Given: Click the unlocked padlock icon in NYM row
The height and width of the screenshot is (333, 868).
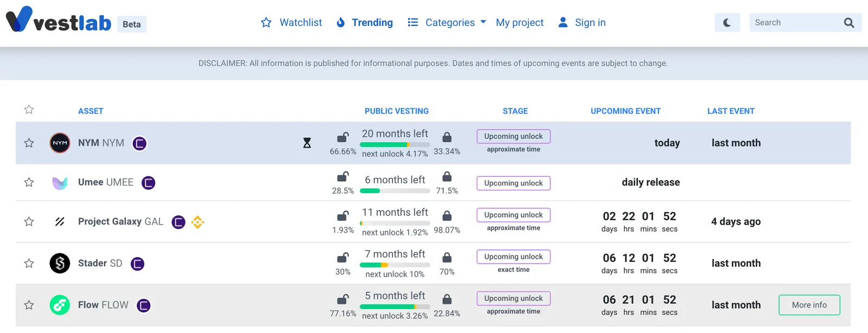Looking at the screenshot, I should 343,137.
